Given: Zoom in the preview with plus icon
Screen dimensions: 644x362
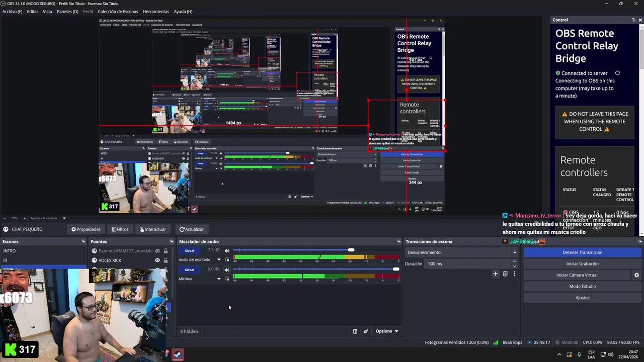Looking at the screenshot, I should point(25,218).
